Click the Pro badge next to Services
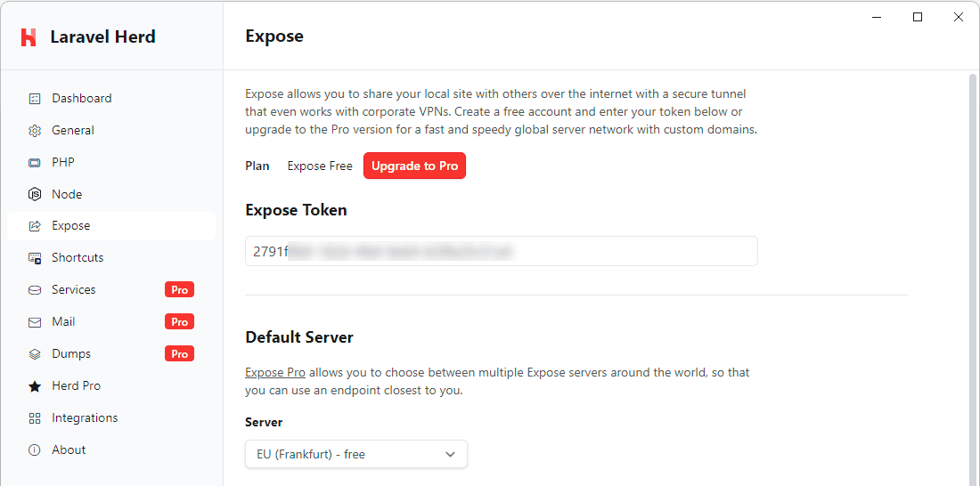 tap(179, 290)
